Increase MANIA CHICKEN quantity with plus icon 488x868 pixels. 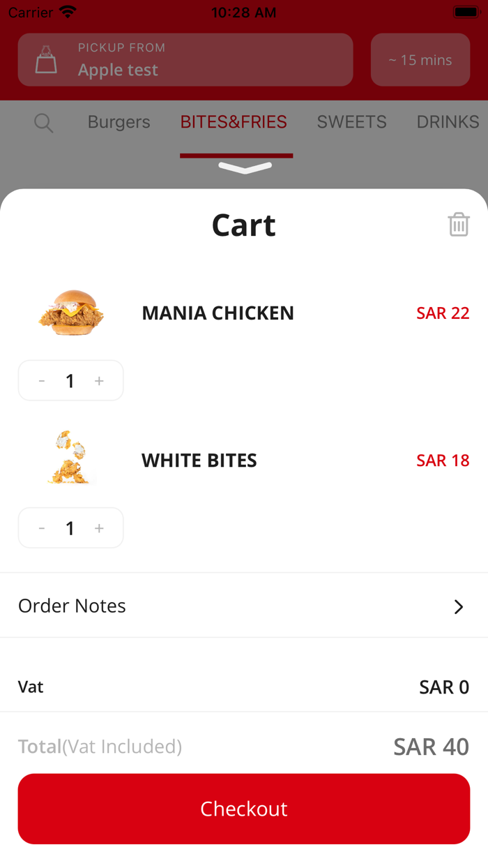pyautogui.click(x=99, y=380)
